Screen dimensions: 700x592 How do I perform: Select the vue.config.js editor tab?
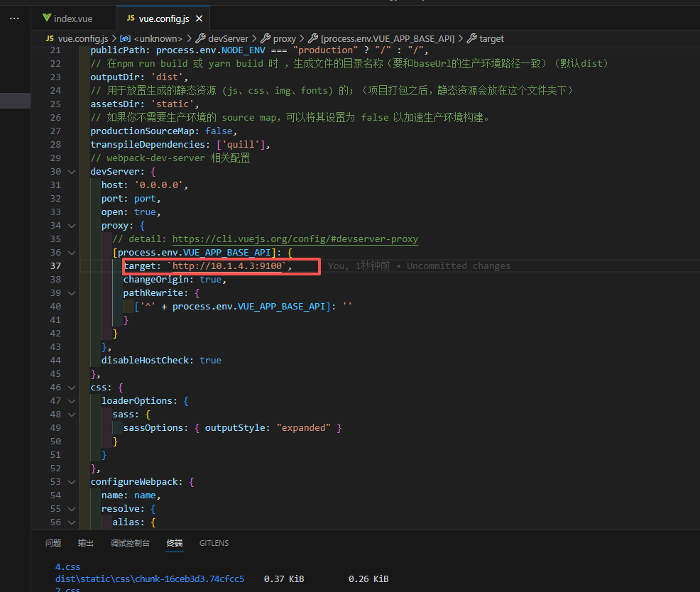click(x=163, y=18)
